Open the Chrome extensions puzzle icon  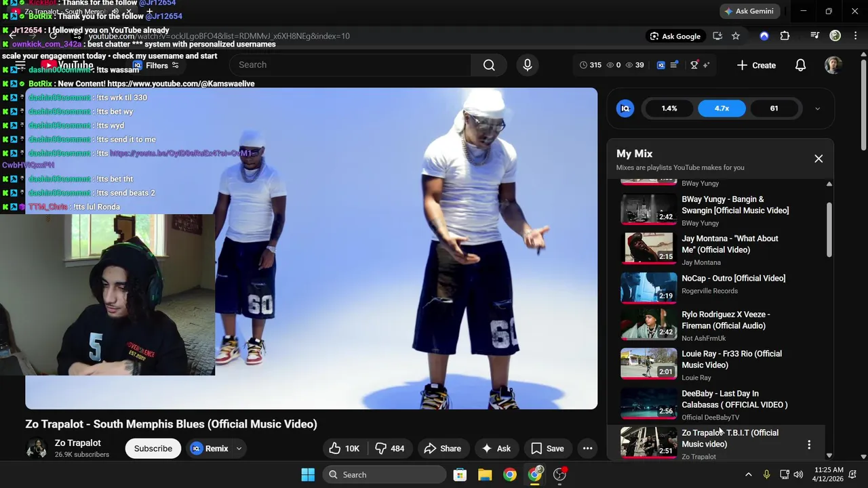785,36
